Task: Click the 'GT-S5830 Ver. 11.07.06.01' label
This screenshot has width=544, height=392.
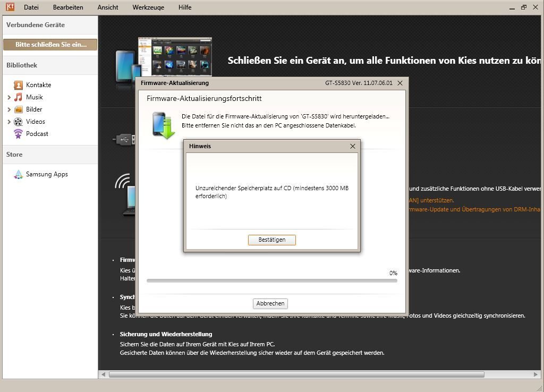Action: tap(359, 83)
